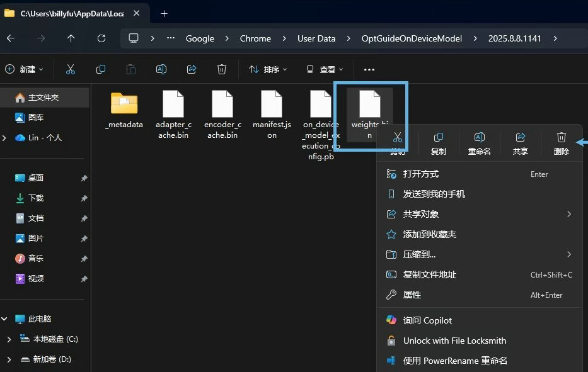Choose Unlock with File Locksmith
The height and width of the screenshot is (372, 588).
(479, 341)
